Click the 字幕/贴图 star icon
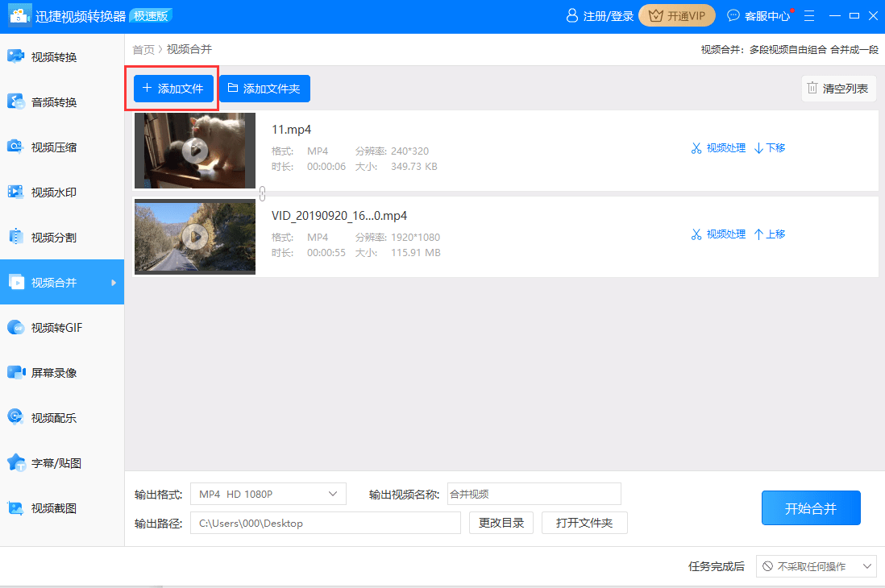885x588 pixels. pyautogui.click(x=16, y=462)
